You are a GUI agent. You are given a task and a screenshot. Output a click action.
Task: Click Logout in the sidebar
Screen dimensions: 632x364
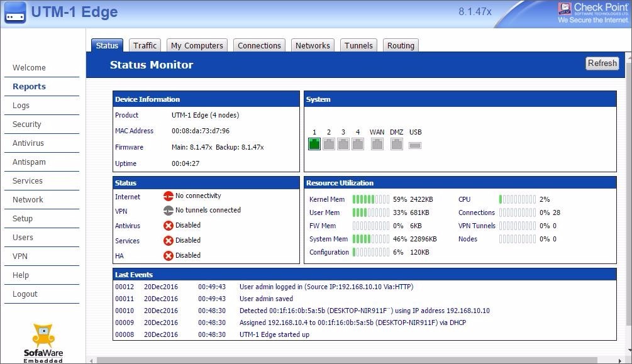point(25,294)
